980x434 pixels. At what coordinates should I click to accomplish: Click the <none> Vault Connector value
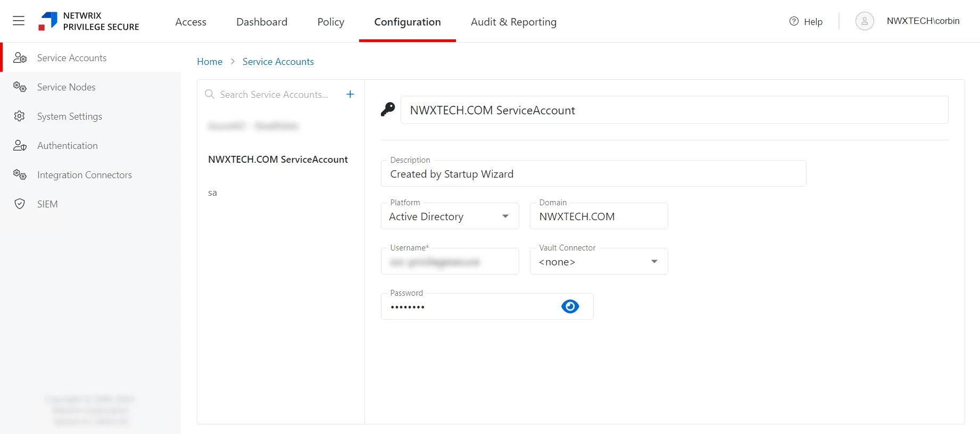pyautogui.click(x=557, y=262)
